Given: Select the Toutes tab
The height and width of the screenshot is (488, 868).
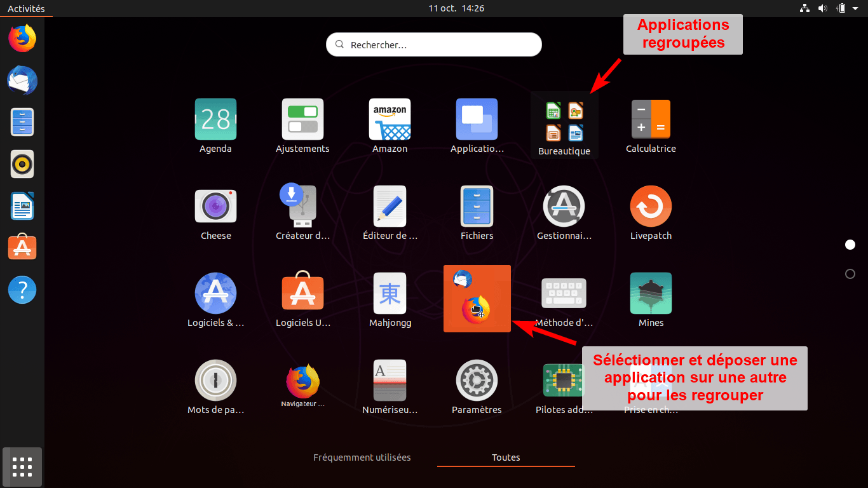Looking at the screenshot, I should click(506, 457).
